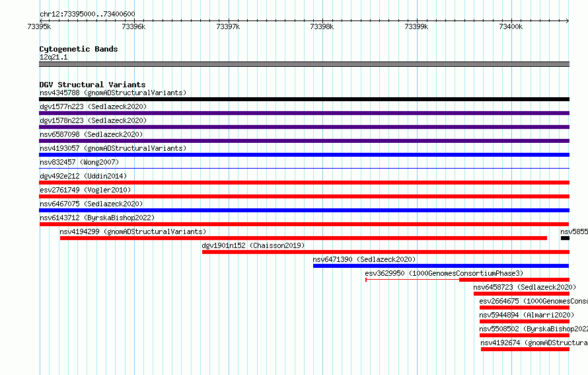This screenshot has height=375, width=588.
Task: Open nsv5508502 ByrskaBishop label
Action: pos(533,329)
